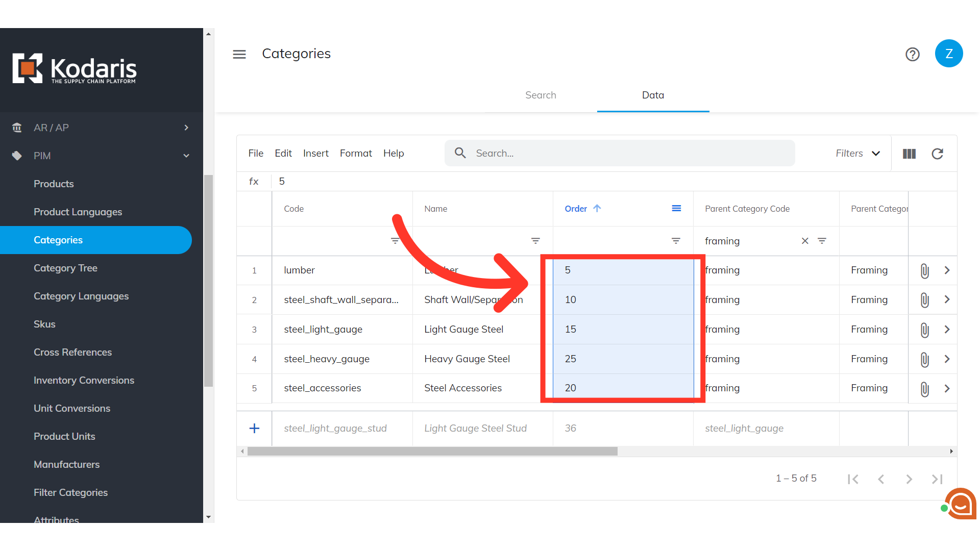Open the hamburger navigation menu
The height and width of the screenshot is (551, 980).
point(239,54)
